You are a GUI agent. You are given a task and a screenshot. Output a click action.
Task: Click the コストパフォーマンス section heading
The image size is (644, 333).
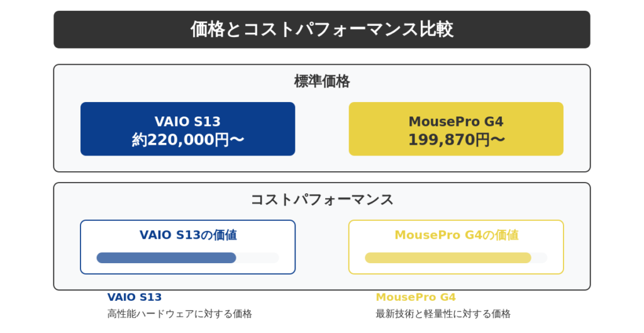pos(322,200)
